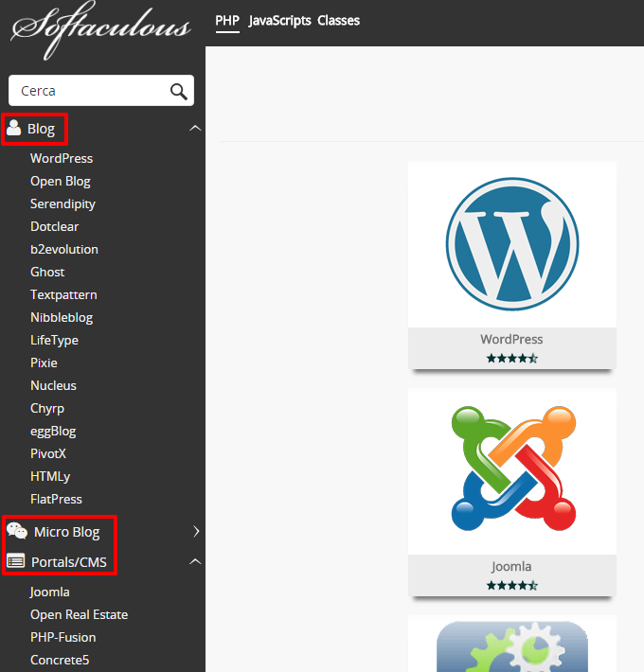This screenshot has height=672, width=644.
Task: Select HTMLy in the blog list
Action: (x=50, y=477)
